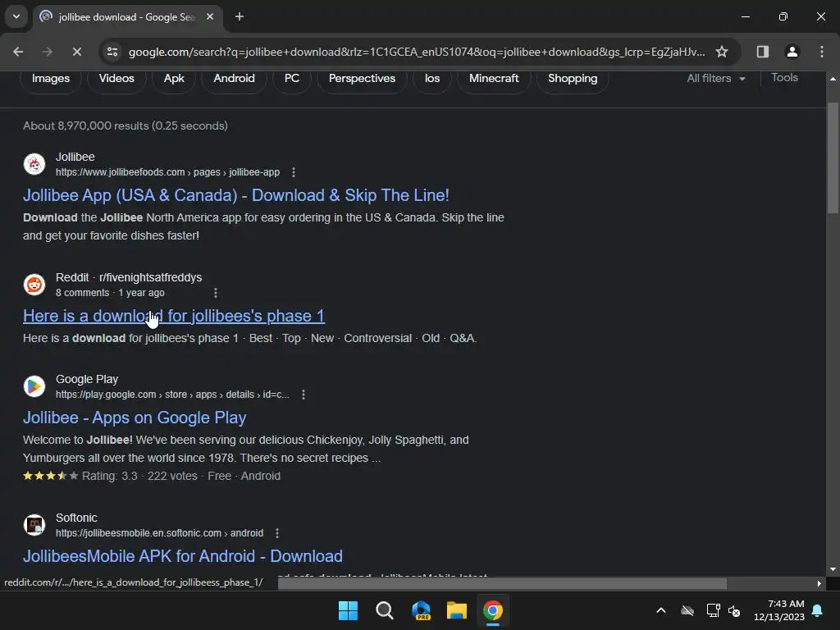
Task: Open more options for Google Play result
Action: pyautogui.click(x=304, y=395)
